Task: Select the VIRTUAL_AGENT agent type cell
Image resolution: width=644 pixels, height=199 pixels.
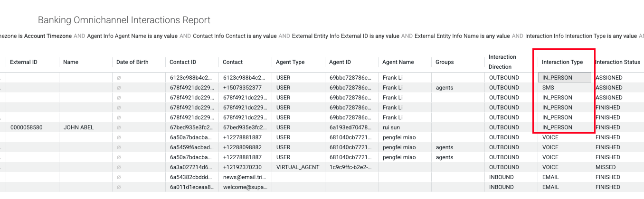Action: click(x=298, y=167)
